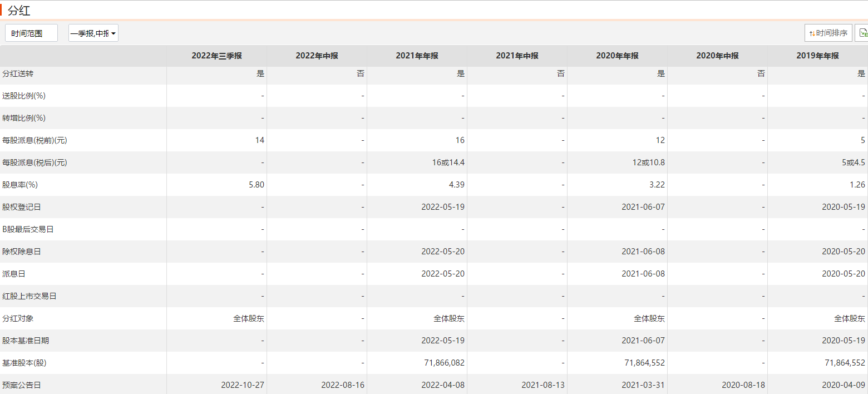Click 预案公告日 date 2022-08-16
This screenshot has width=868, height=394.
point(343,385)
